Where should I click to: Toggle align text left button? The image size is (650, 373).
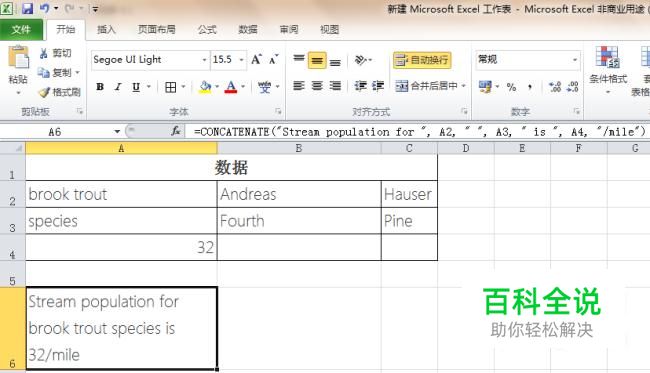(x=299, y=86)
